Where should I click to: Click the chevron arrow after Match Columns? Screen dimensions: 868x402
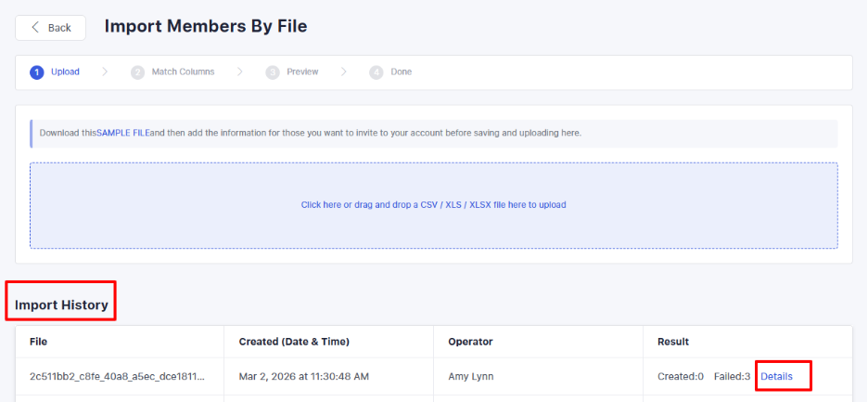point(240,72)
